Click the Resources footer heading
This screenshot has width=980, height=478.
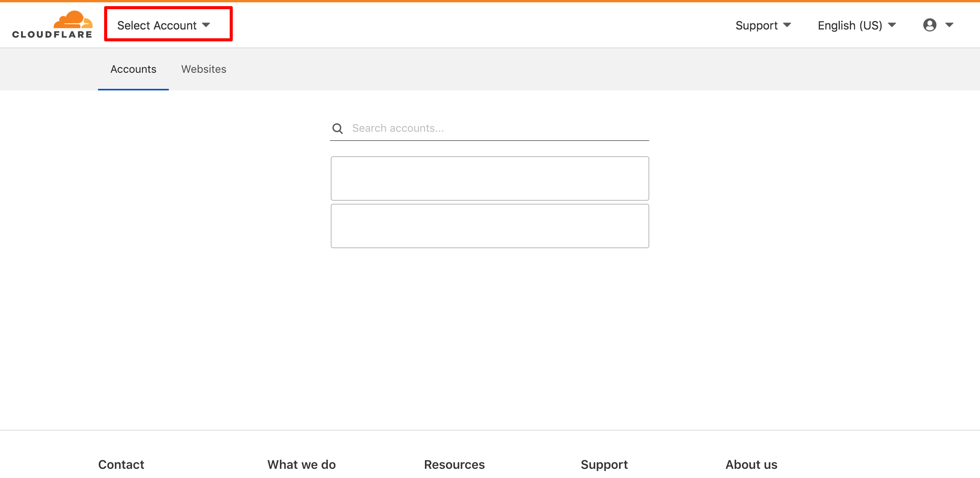[454, 465]
